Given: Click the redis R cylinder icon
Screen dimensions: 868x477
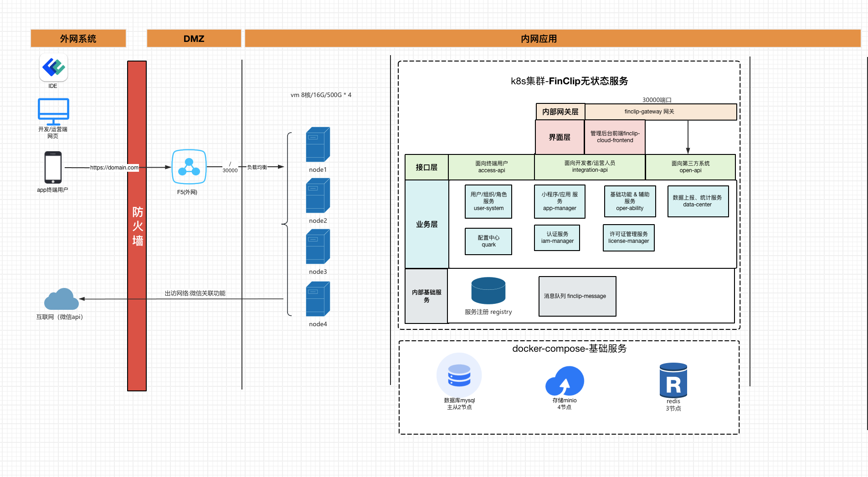Looking at the screenshot, I should (x=673, y=380).
